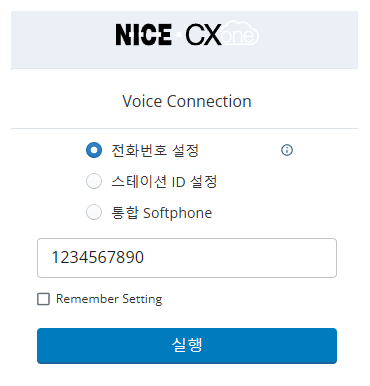Viewport: 370px width, 386px height.
Task: Click the 1234567890 text in the field
Action: (98, 257)
